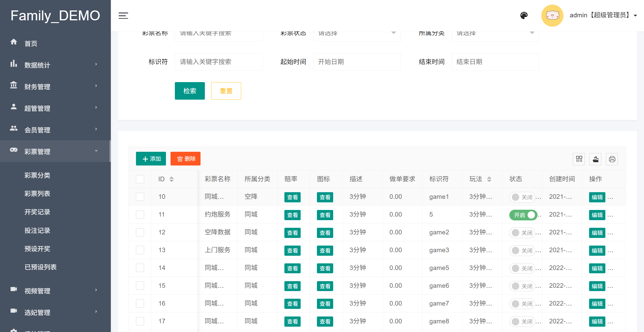Tick the select-all header checkbox
Screen dimensions: 644x332
(x=140, y=179)
